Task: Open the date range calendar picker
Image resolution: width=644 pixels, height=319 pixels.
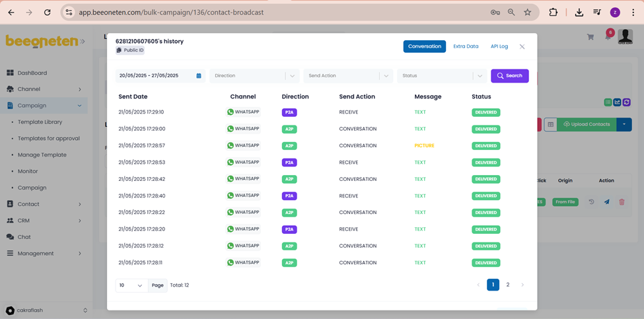Action: click(199, 76)
